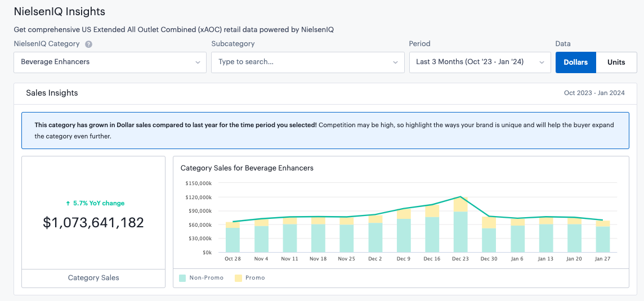The height and width of the screenshot is (301, 644).
Task: Click the 5.7% YoY change text
Action: [95, 203]
